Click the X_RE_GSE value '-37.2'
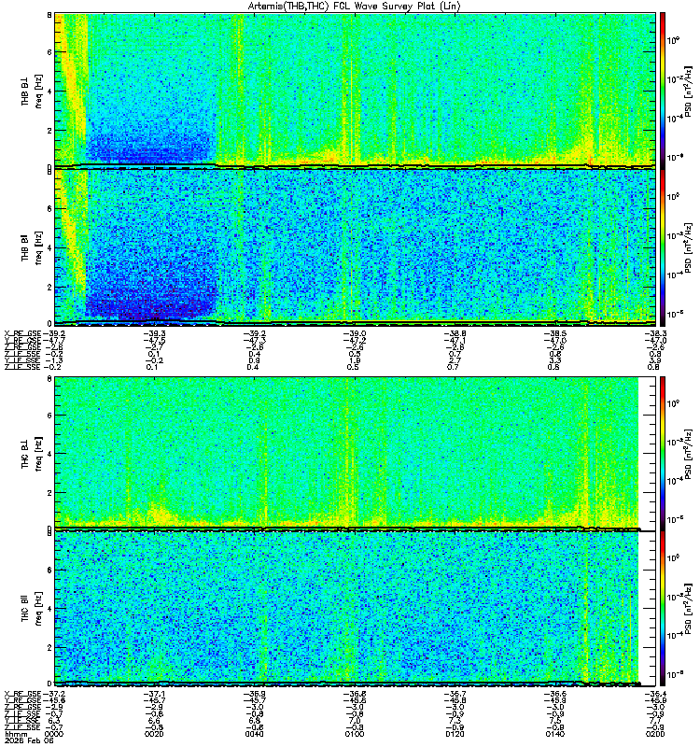700x747 pixels. tap(54, 694)
